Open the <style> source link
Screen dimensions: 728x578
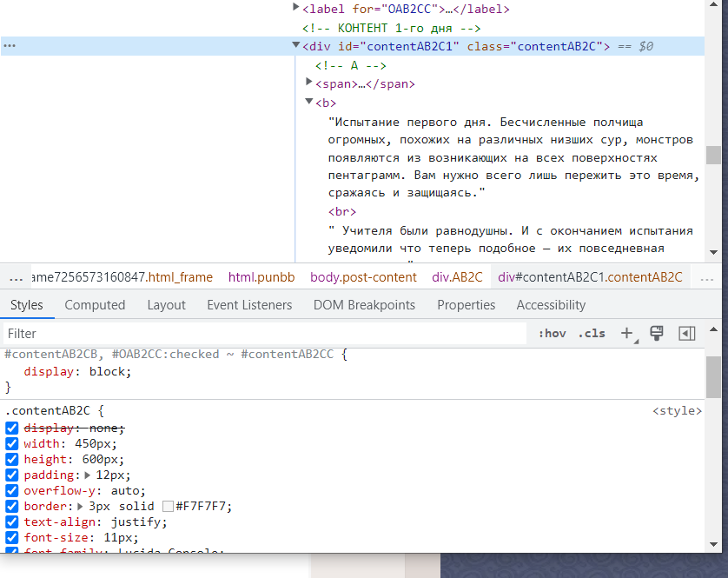coord(677,410)
